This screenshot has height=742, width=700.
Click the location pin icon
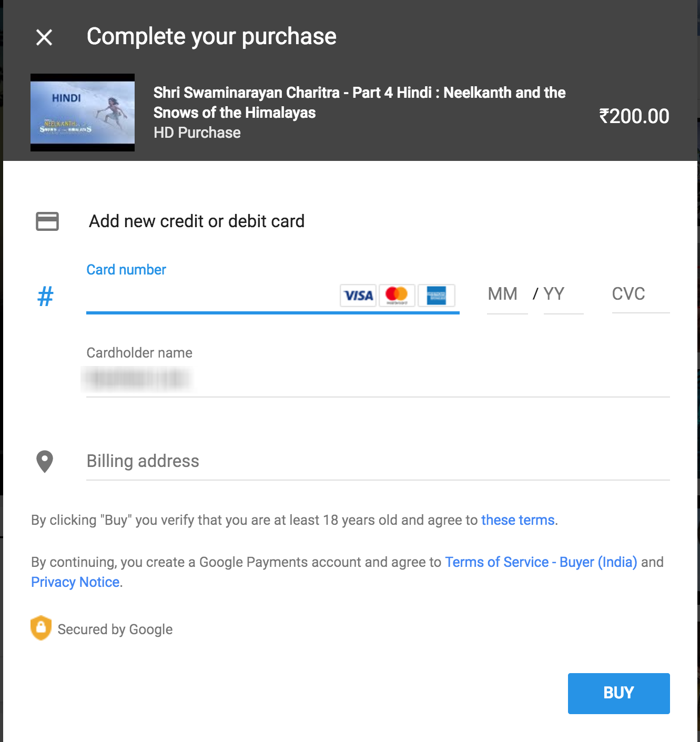pos(45,462)
